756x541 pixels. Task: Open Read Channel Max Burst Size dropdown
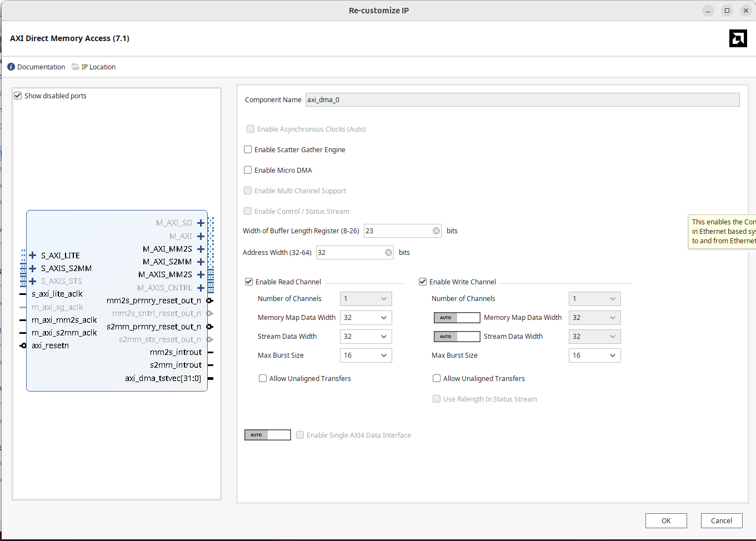tap(366, 355)
